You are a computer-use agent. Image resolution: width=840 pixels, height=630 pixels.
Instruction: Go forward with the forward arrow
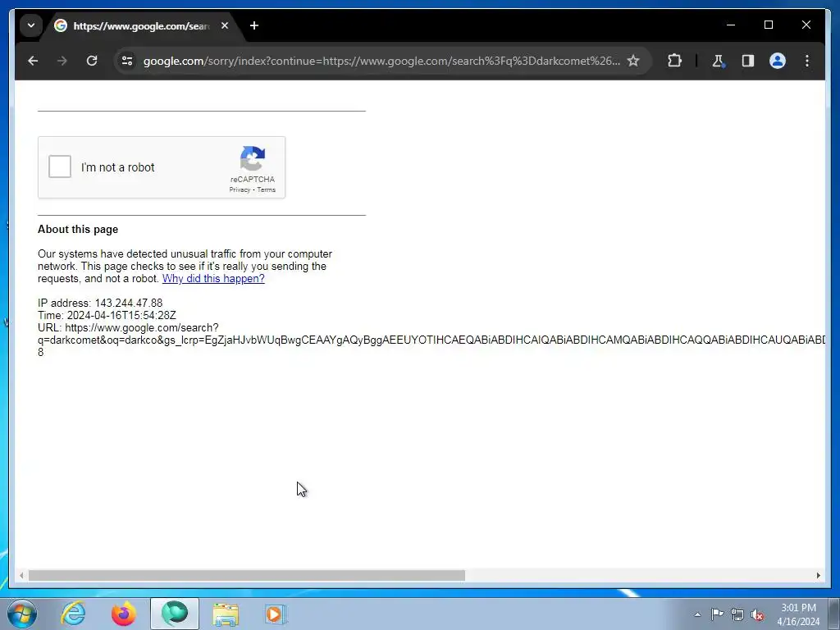62,61
